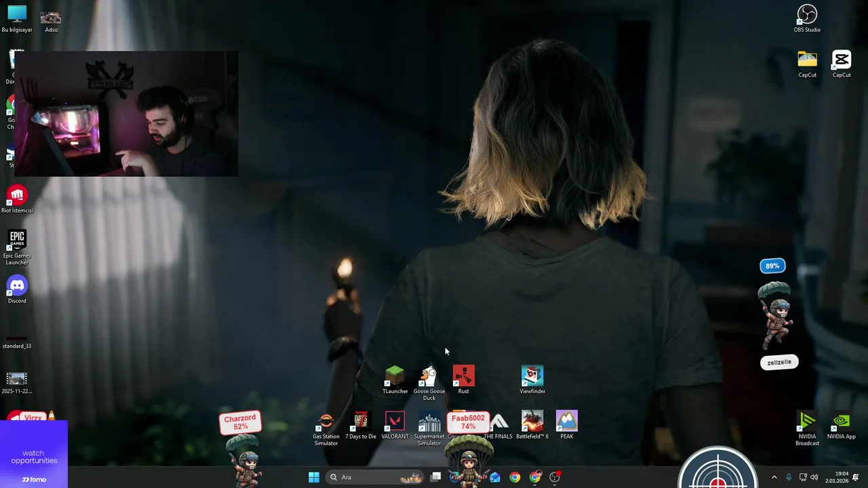Open the CapCut folder icon

[x=807, y=64]
